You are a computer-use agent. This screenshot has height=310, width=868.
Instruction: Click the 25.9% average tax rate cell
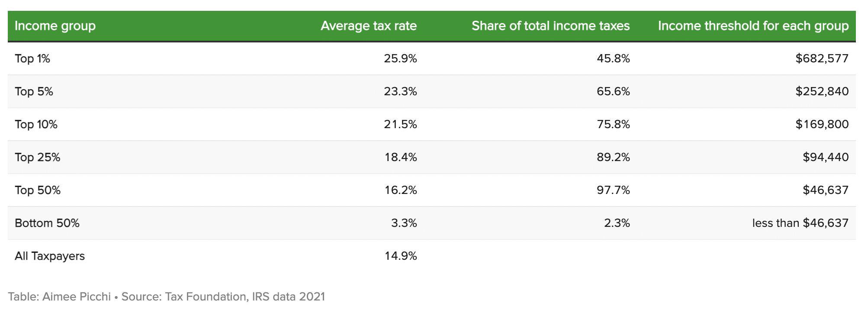pyautogui.click(x=400, y=58)
